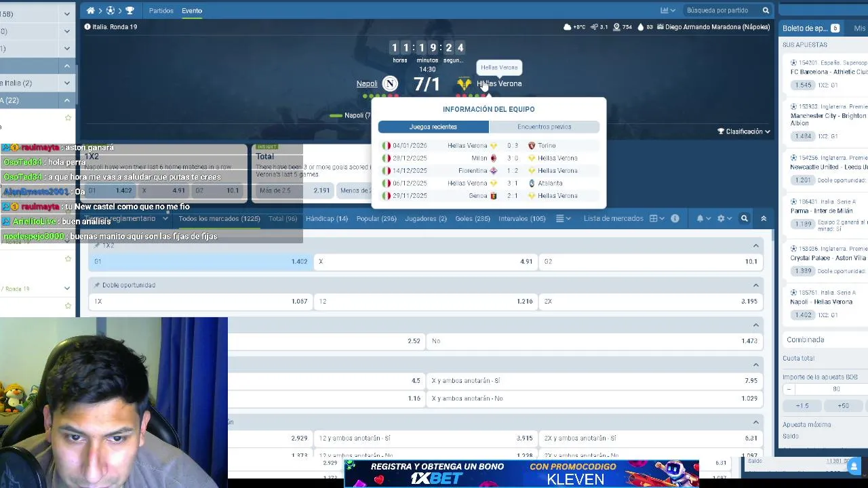868x488 pixels.
Task: Click Napoli club crest
Action: tap(390, 83)
